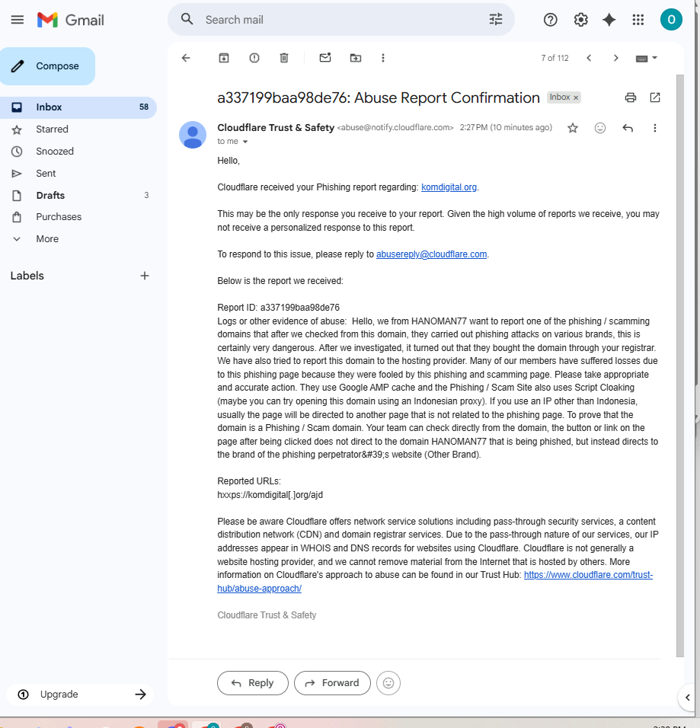Click emoji reaction button beside Forward
The height and width of the screenshot is (728, 700).
388,683
